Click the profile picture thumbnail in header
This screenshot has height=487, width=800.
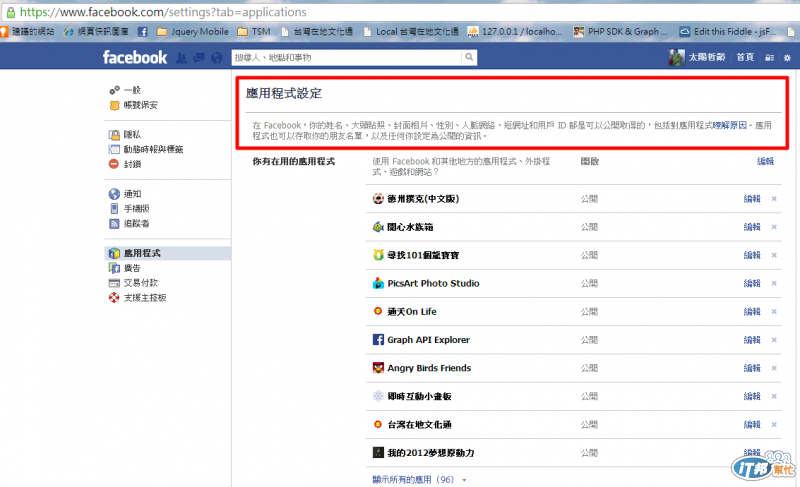(x=677, y=57)
